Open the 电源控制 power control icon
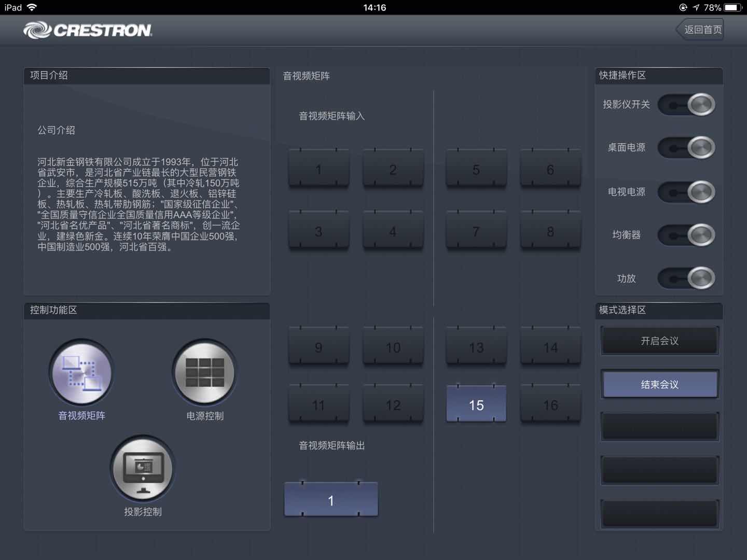 tap(205, 373)
